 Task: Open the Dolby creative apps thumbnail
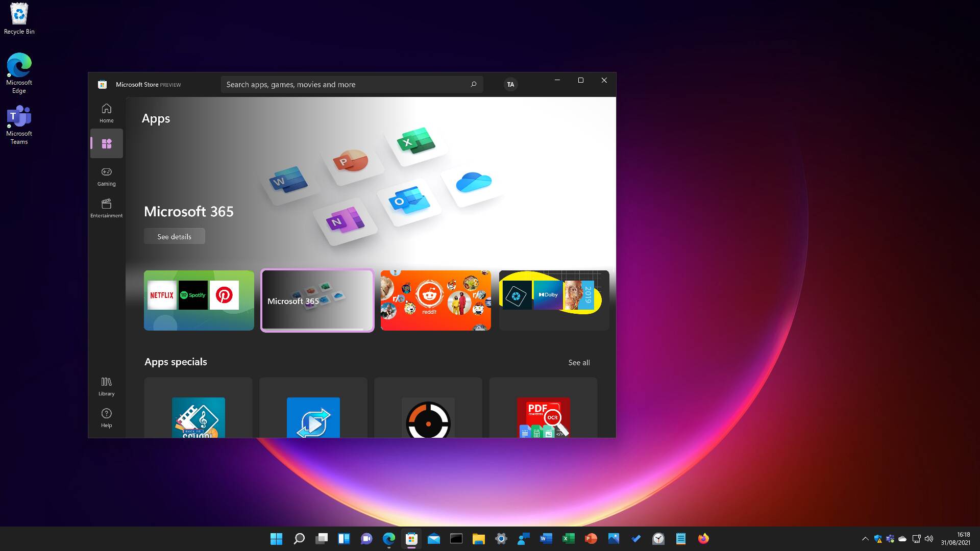(x=554, y=300)
